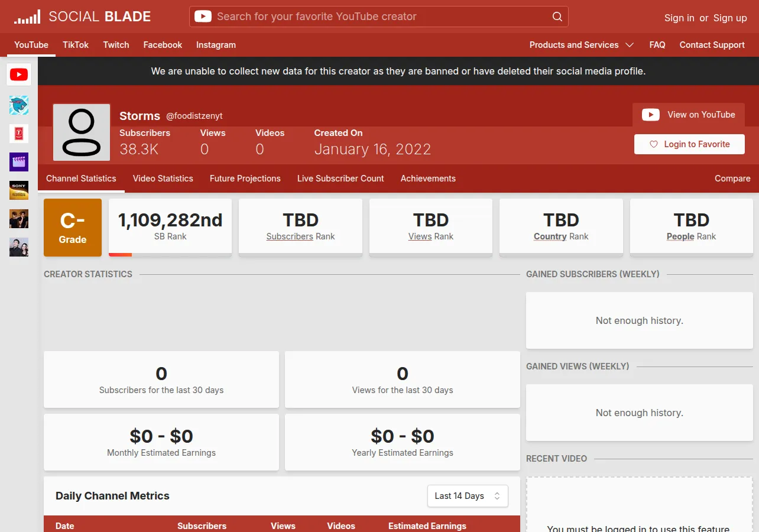Click the Videos column header in the metrics table
This screenshot has height=532, width=759.
341,526
